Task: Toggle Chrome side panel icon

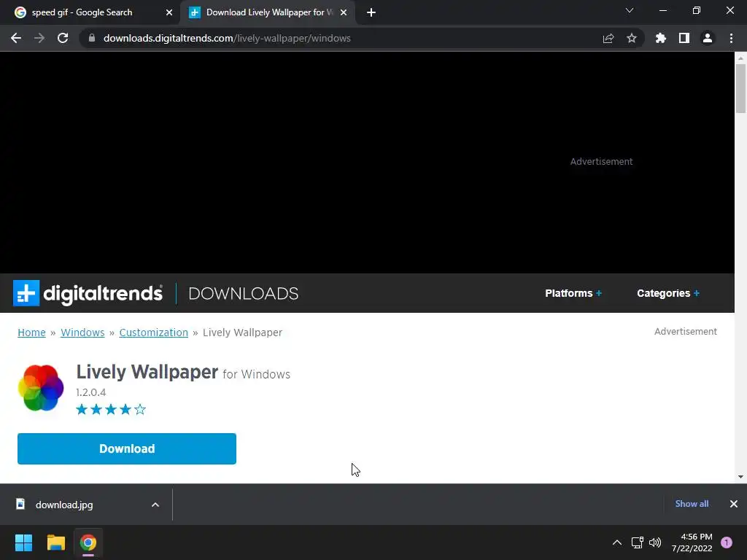Action: pos(684,38)
